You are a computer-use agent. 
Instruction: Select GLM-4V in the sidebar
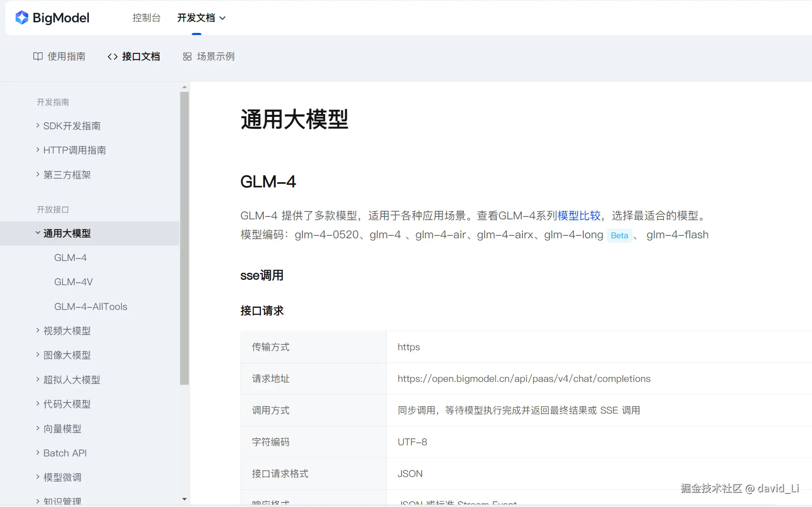tap(74, 282)
